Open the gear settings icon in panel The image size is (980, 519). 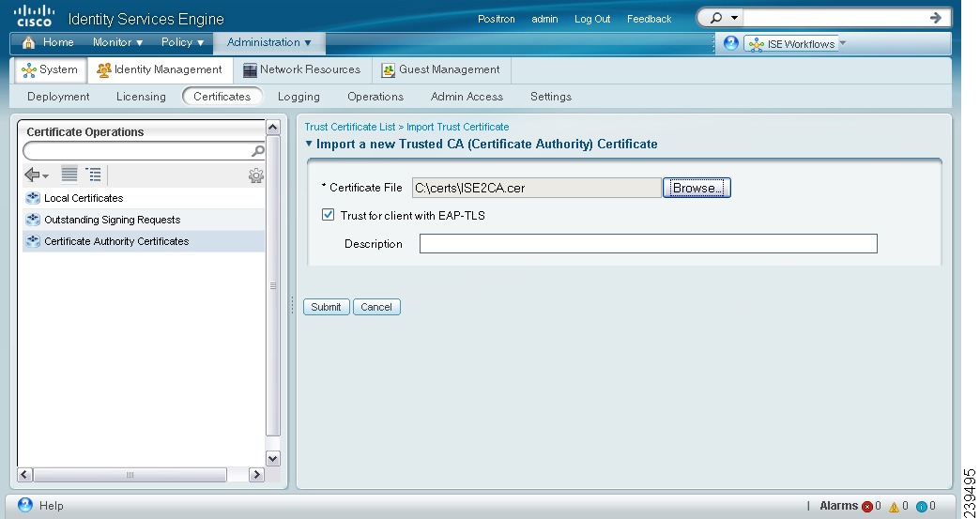[x=255, y=176]
